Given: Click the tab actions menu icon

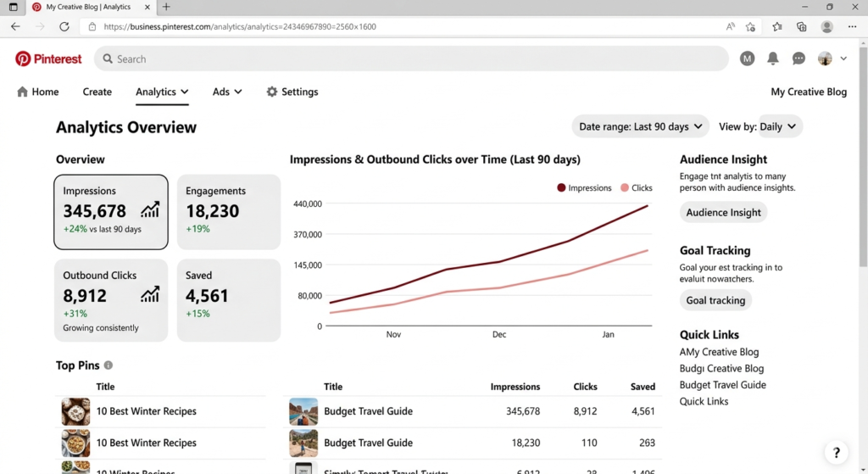Looking at the screenshot, I should [x=14, y=7].
